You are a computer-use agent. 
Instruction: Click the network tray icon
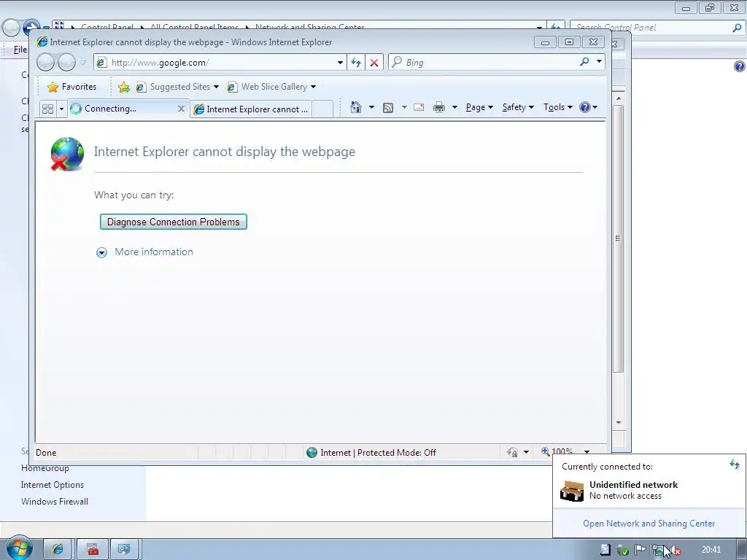(658, 551)
